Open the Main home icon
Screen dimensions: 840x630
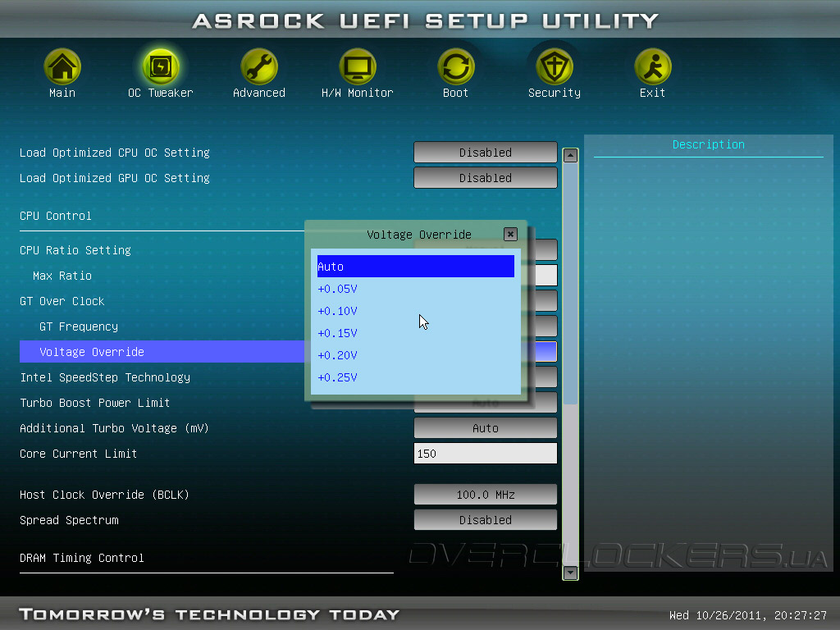point(62,67)
